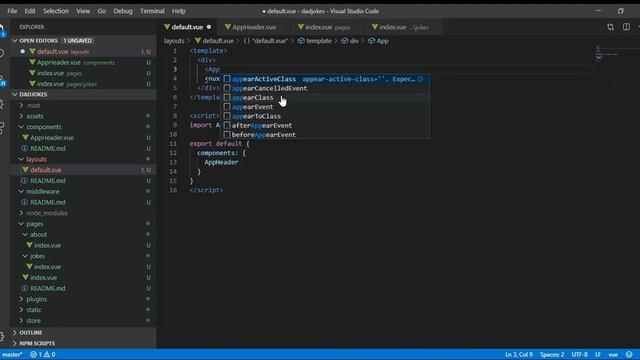Select default.vue in Open Editors list
640x360 pixels.
pyautogui.click(x=83, y=52)
